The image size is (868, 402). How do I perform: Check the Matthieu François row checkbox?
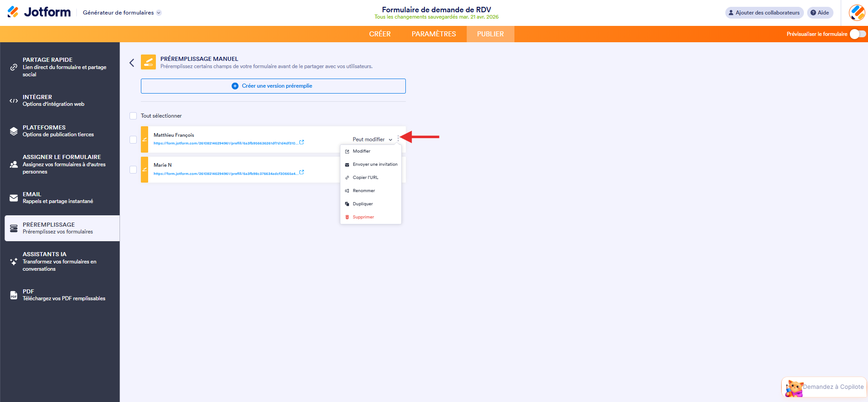[x=133, y=139]
